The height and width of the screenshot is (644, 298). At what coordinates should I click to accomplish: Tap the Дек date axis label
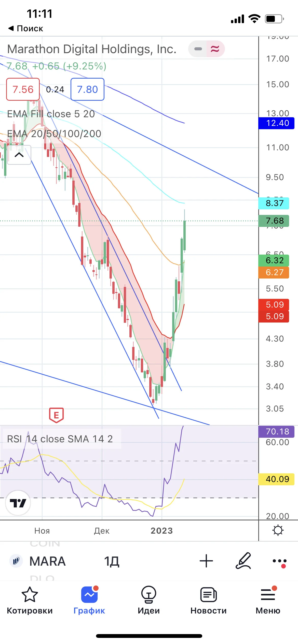point(102,531)
